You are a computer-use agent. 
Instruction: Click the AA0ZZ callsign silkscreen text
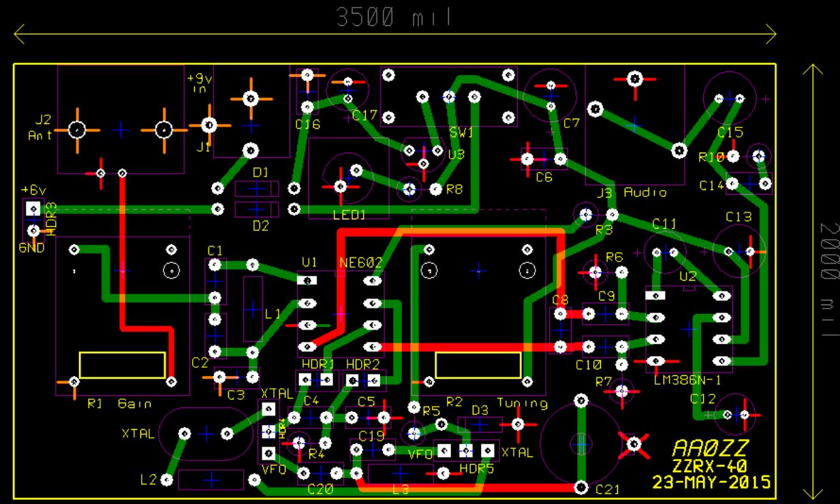(x=711, y=447)
